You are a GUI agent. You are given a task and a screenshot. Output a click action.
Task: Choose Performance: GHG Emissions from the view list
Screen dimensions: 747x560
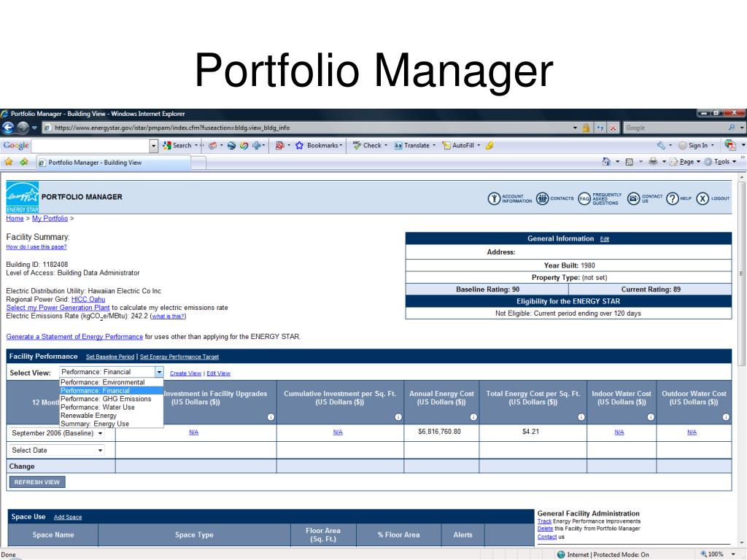pos(112,399)
